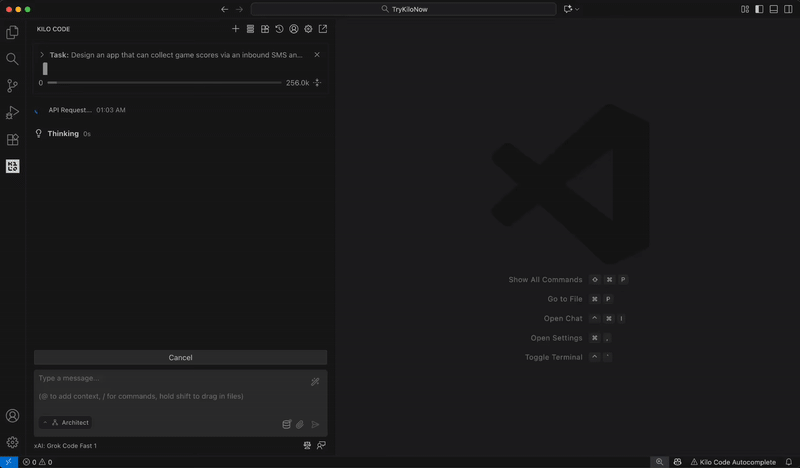Click the 256.0k context limit value

[x=297, y=83]
